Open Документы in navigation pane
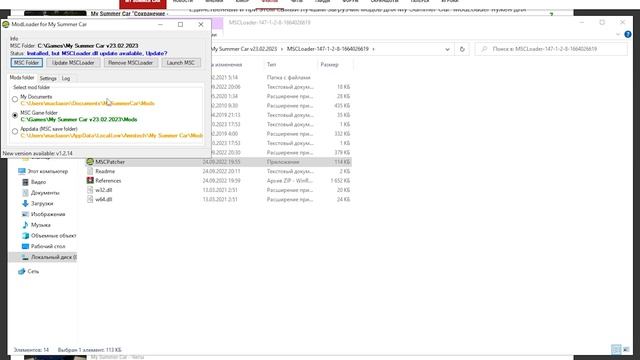 [45, 193]
